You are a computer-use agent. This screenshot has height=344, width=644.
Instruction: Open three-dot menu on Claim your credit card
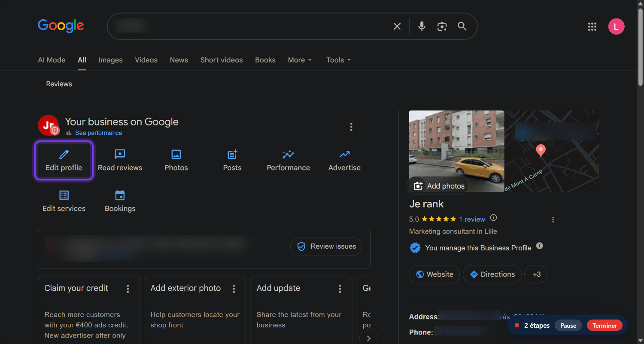(128, 289)
